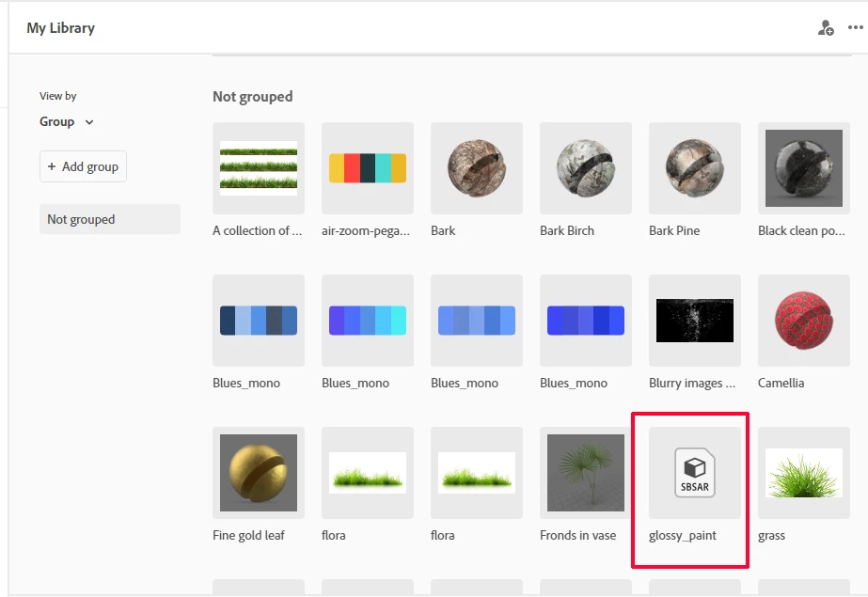Select the Bark material sphere thumbnail
868x597 pixels.
click(x=477, y=168)
